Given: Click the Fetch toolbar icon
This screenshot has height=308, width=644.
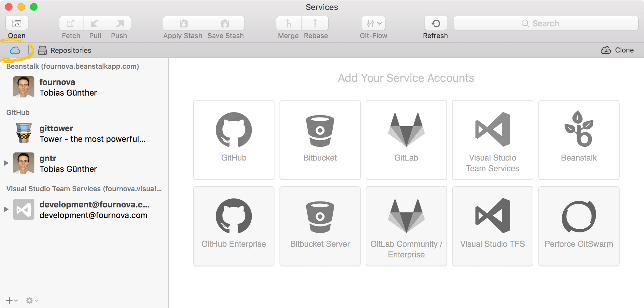Looking at the screenshot, I should pyautogui.click(x=71, y=23).
